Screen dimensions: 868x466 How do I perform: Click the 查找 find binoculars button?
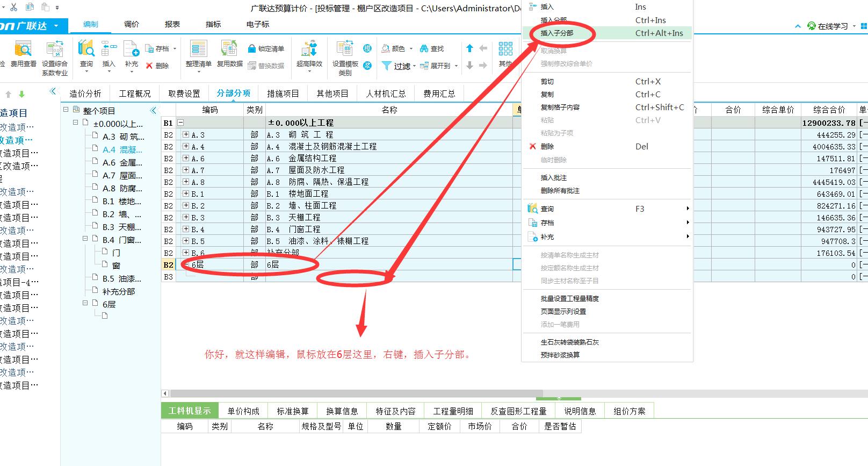[432, 49]
